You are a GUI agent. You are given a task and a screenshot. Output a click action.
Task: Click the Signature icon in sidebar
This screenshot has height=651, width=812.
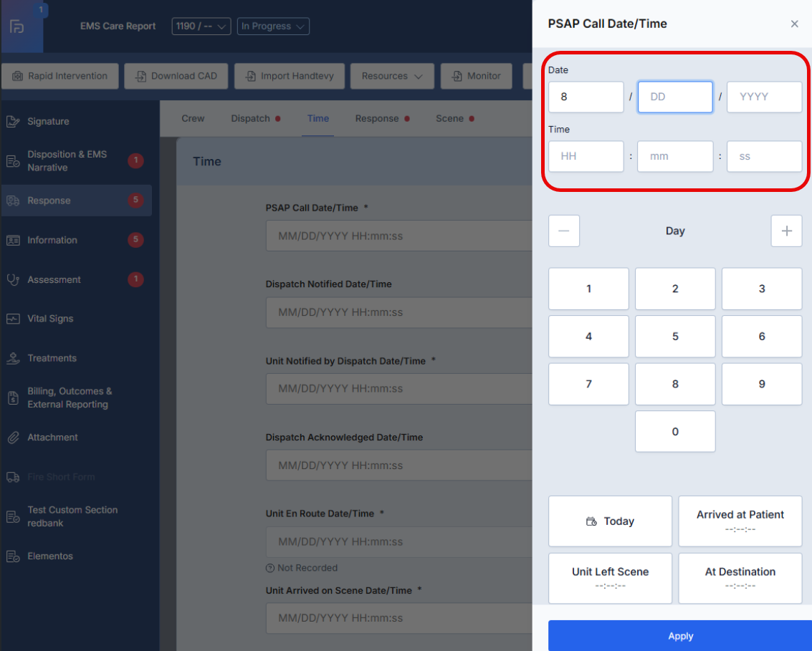(x=13, y=122)
